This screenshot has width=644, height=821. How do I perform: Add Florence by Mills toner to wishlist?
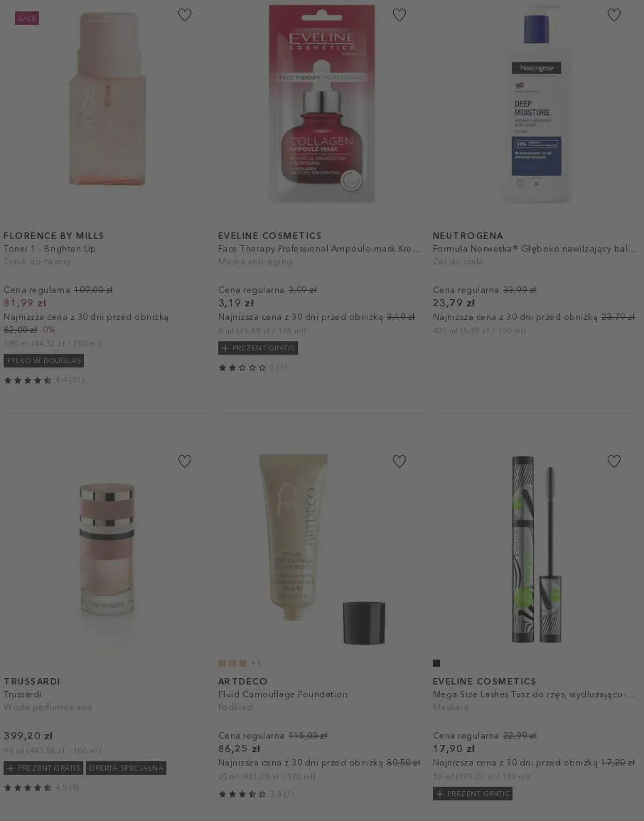(x=184, y=15)
